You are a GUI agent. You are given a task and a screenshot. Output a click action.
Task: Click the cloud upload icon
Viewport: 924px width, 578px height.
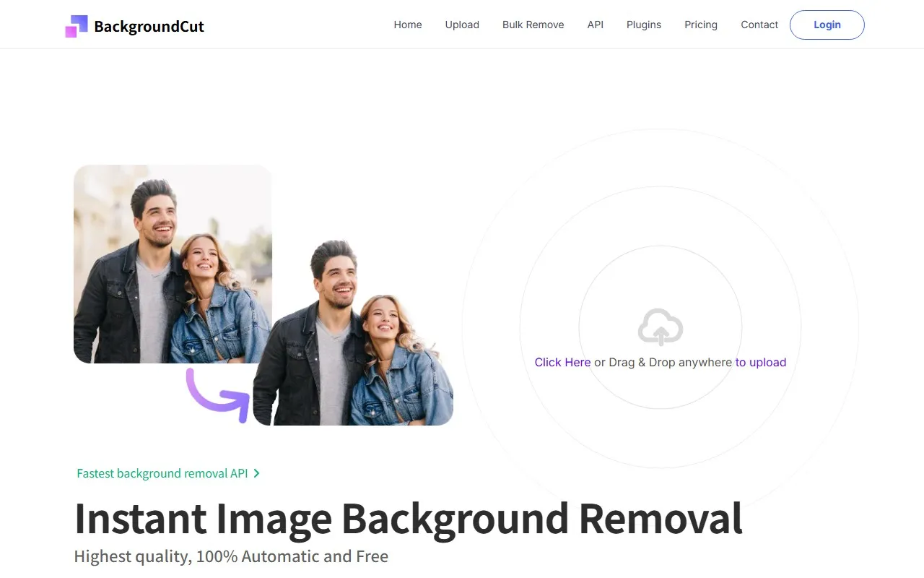coord(660,327)
